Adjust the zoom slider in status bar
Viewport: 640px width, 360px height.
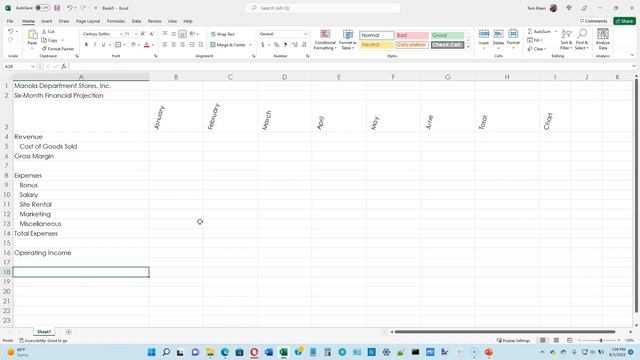(600, 340)
